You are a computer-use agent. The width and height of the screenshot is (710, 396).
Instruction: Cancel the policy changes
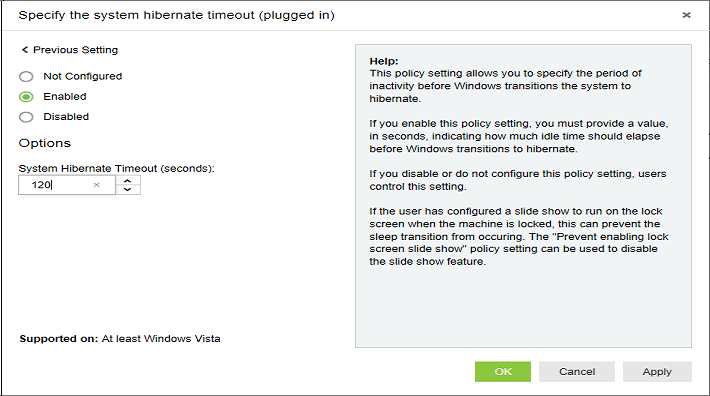coord(577,372)
